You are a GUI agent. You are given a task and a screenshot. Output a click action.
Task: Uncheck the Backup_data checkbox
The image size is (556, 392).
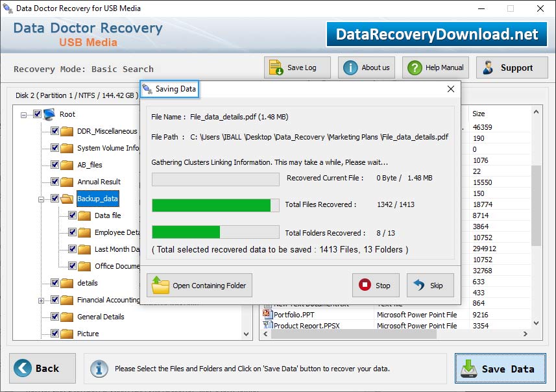pyautogui.click(x=54, y=199)
